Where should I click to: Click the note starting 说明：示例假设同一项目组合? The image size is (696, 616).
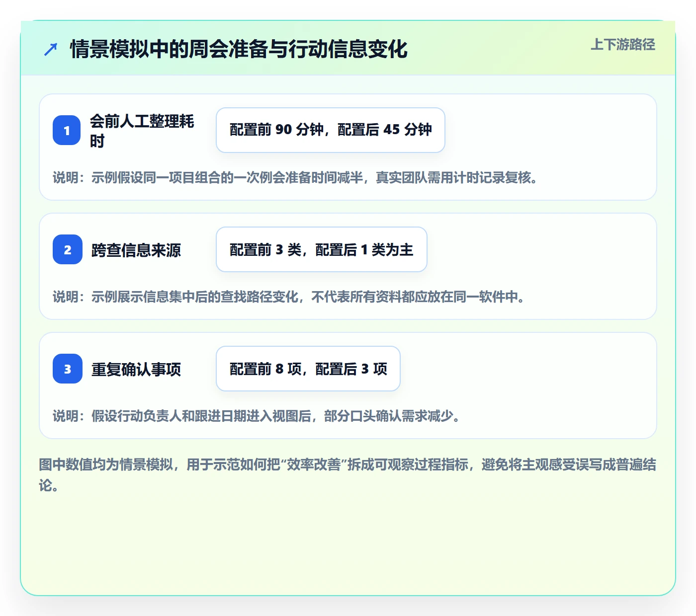pos(295,177)
